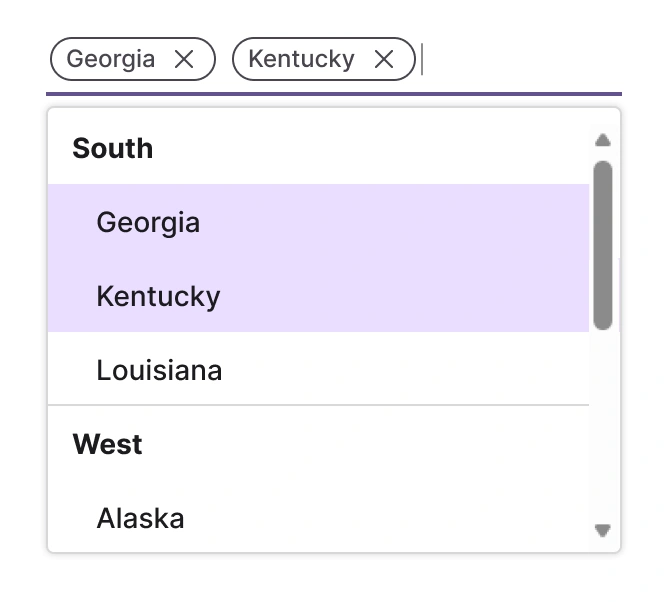Image resolution: width=668 pixels, height=602 pixels.
Task: Click the West group header
Action: tap(108, 444)
